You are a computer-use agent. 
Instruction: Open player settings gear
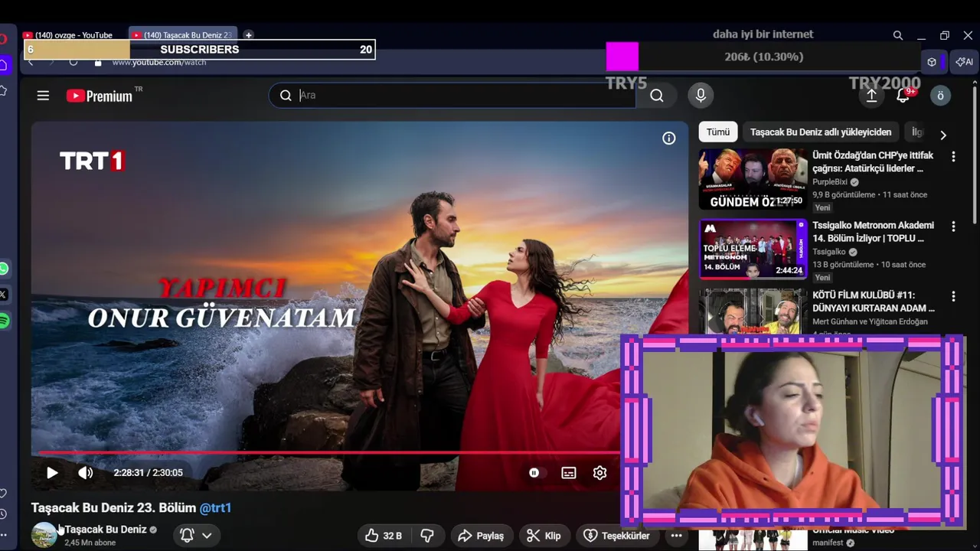pyautogui.click(x=599, y=473)
